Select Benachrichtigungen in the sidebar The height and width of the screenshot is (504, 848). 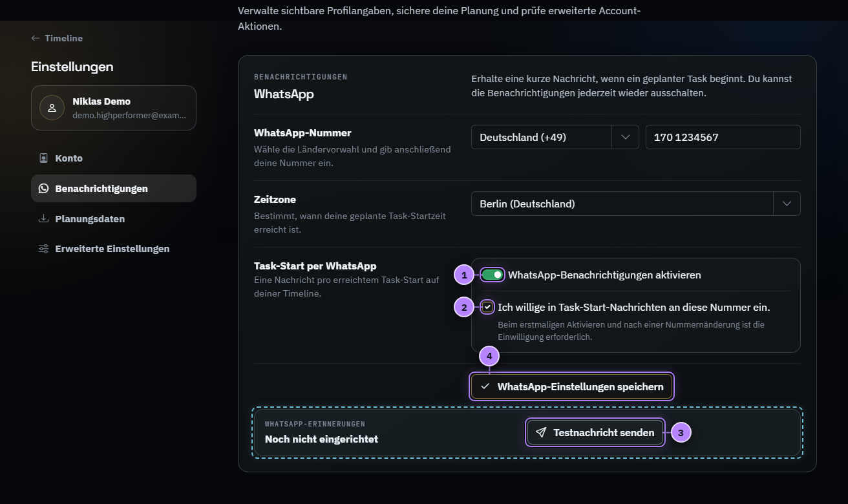[114, 189]
